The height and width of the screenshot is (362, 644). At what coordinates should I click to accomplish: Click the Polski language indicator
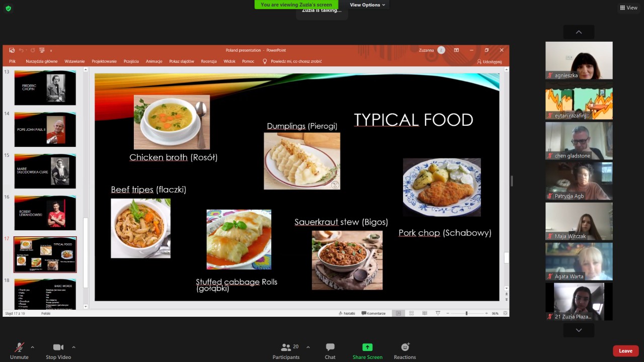46,313
